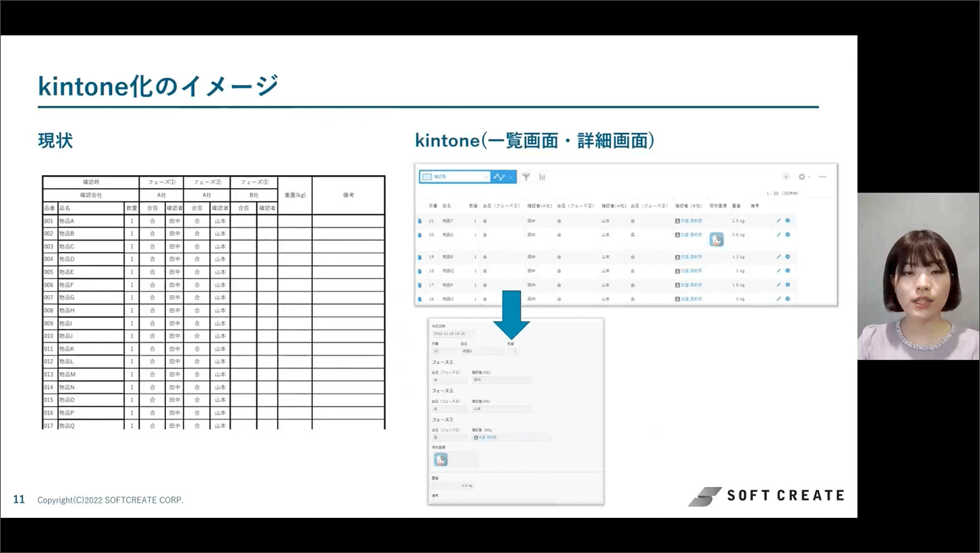Select the presenter webcam video
The width and height of the screenshot is (980, 553).
pos(918,276)
